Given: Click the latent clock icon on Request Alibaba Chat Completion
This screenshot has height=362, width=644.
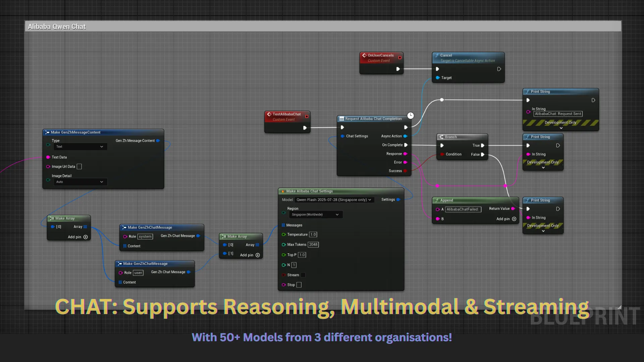Looking at the screenshot, I should 411,116.
